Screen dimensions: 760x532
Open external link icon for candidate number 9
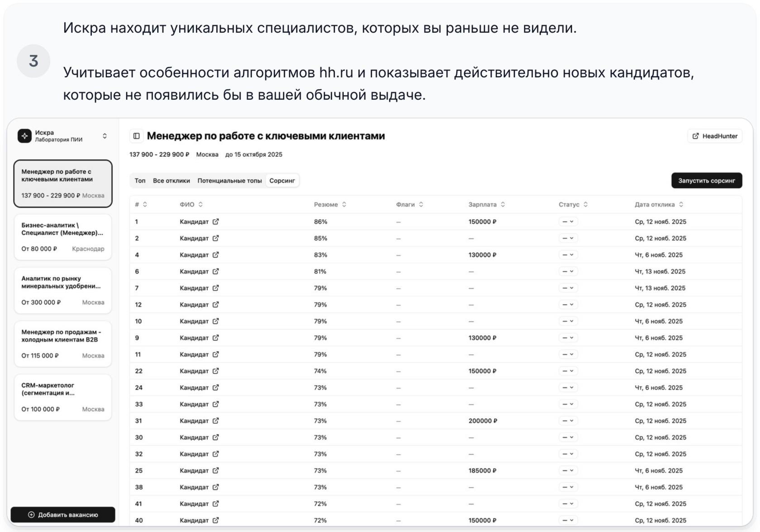216,338
